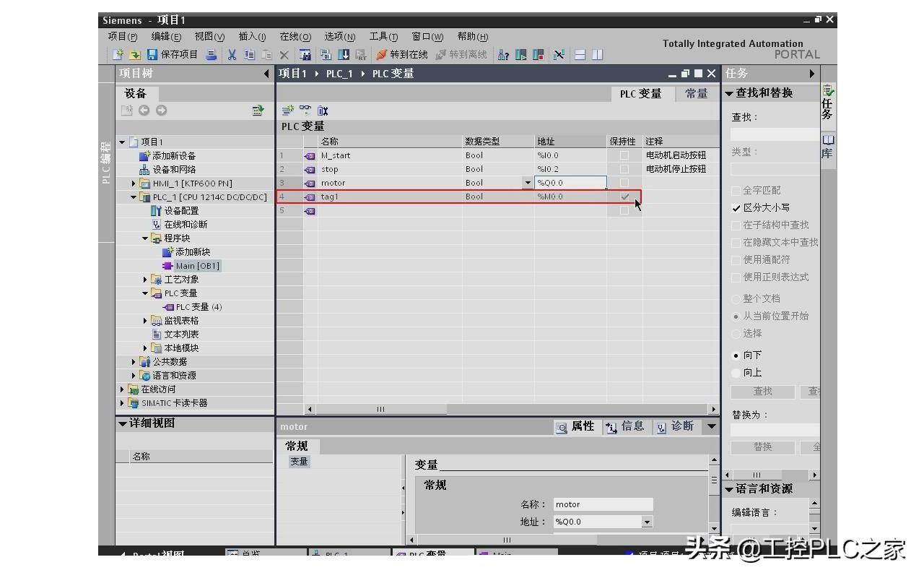This screenshot has height=578, width=924.
Task: Click the Print icon in toolbar
Action: tap(211, 55)
